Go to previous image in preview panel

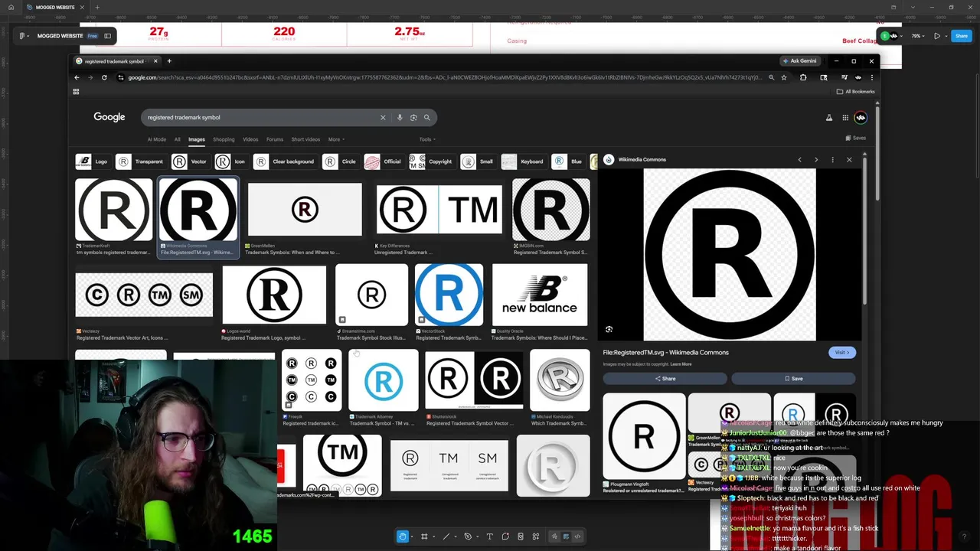(799, 160)
